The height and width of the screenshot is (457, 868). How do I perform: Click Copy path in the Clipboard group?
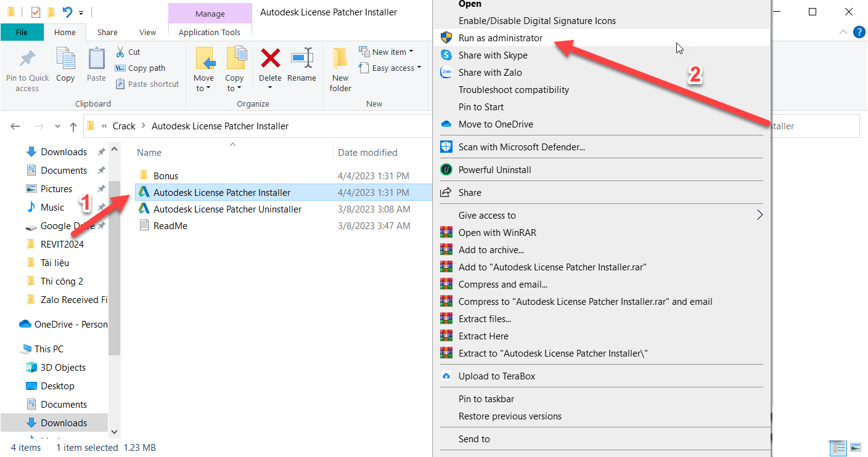140,68
